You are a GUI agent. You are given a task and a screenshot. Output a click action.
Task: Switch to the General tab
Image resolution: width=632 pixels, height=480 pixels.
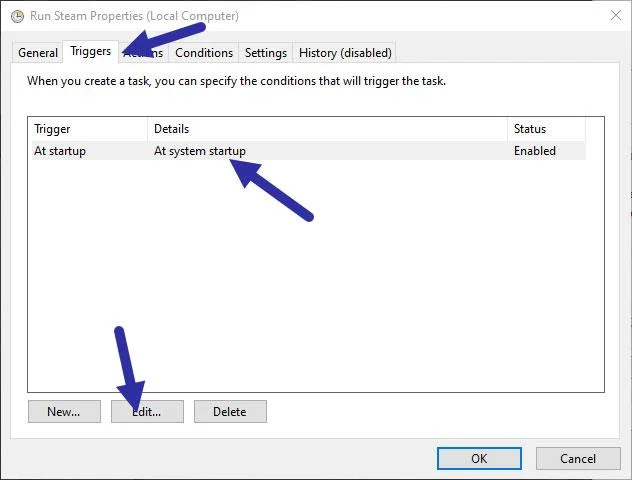(x=38, y=53)
